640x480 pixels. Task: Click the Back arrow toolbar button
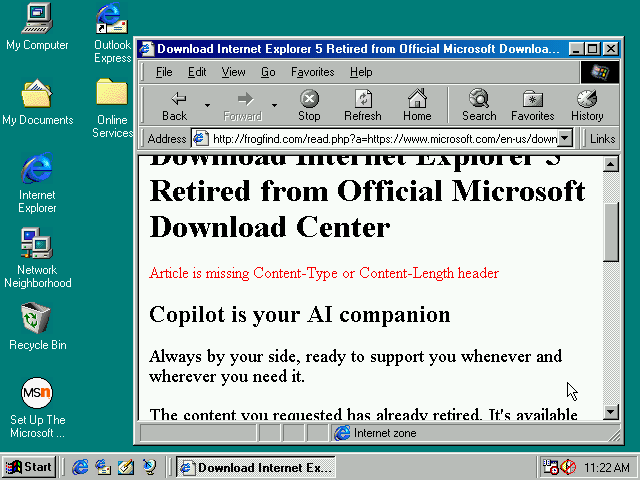point(175,105)
